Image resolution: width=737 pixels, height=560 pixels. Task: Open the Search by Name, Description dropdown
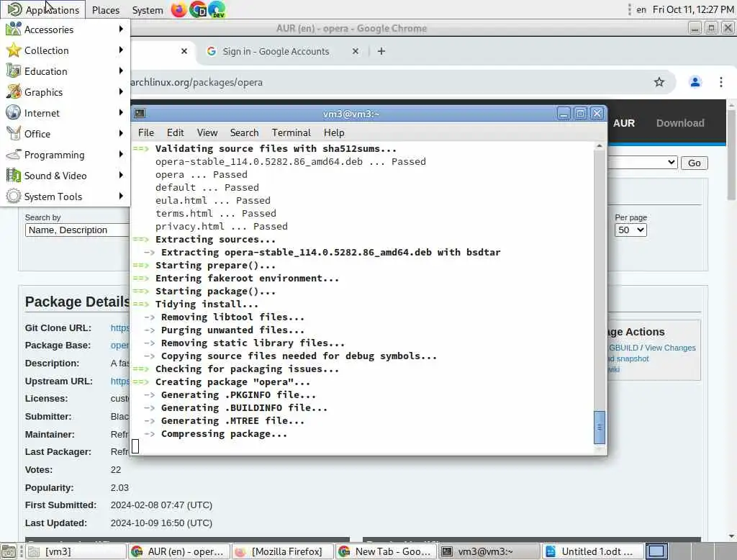78,230
